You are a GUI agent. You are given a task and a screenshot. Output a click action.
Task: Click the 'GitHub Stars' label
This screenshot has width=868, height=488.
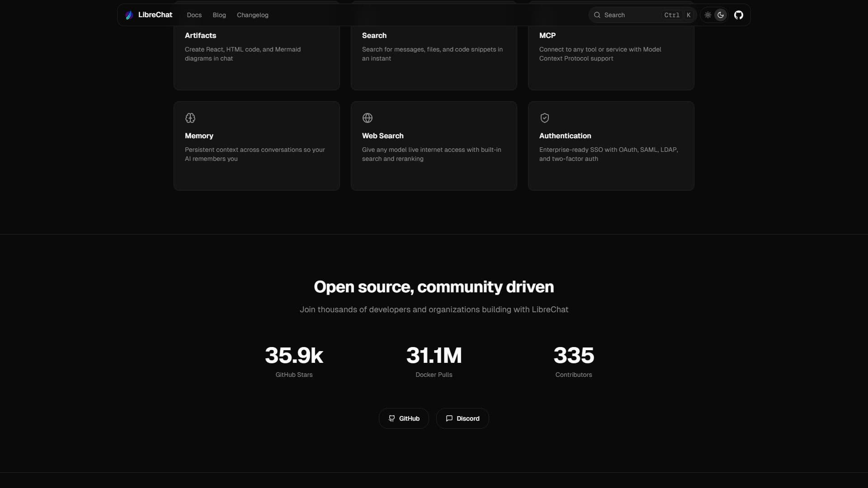[294, 375]
